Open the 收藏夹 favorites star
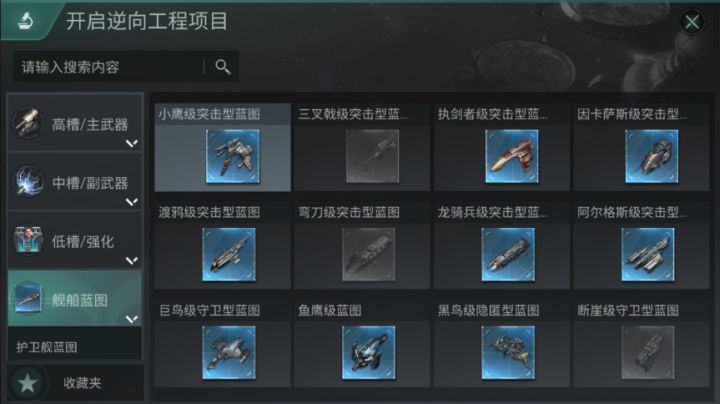The width and height of the screenshot is (720, 404). coord(27,382)
